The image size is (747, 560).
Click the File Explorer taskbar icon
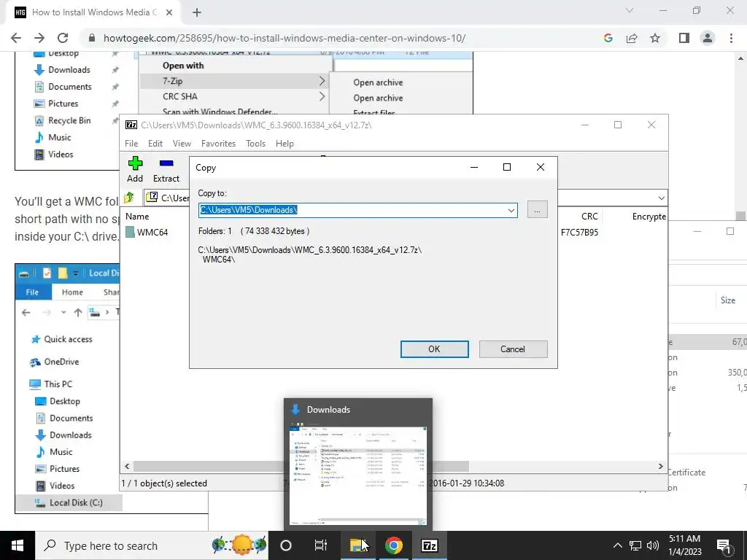[357, 545]
